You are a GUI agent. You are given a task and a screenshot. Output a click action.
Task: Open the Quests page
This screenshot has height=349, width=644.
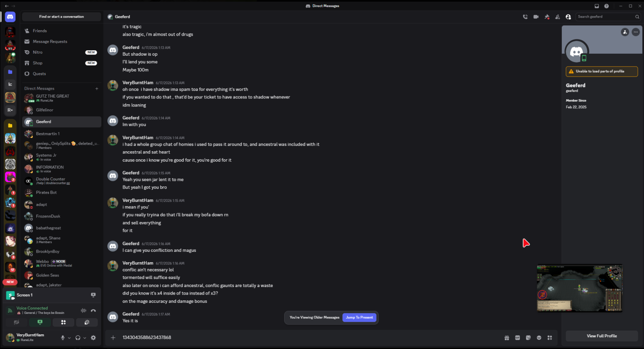(62, 74)
